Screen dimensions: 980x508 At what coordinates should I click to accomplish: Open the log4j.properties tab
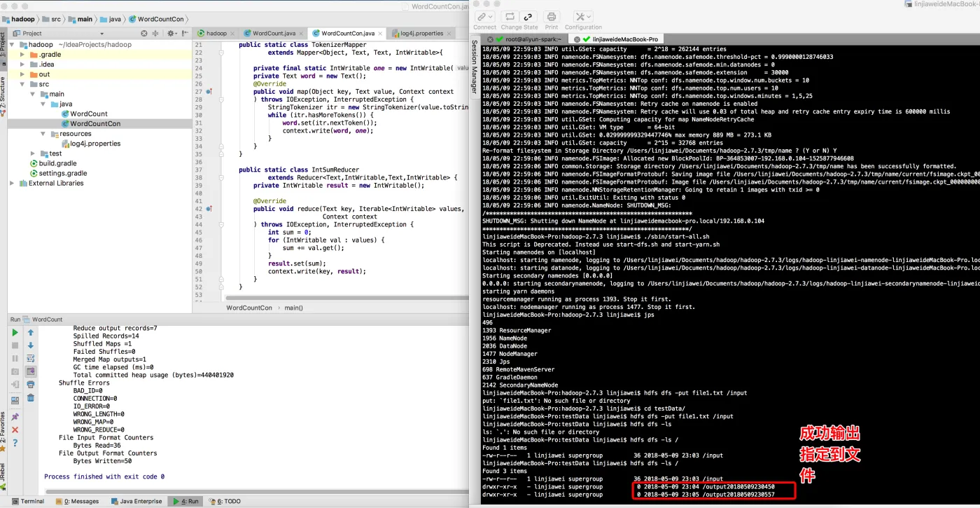pos(421,33)
